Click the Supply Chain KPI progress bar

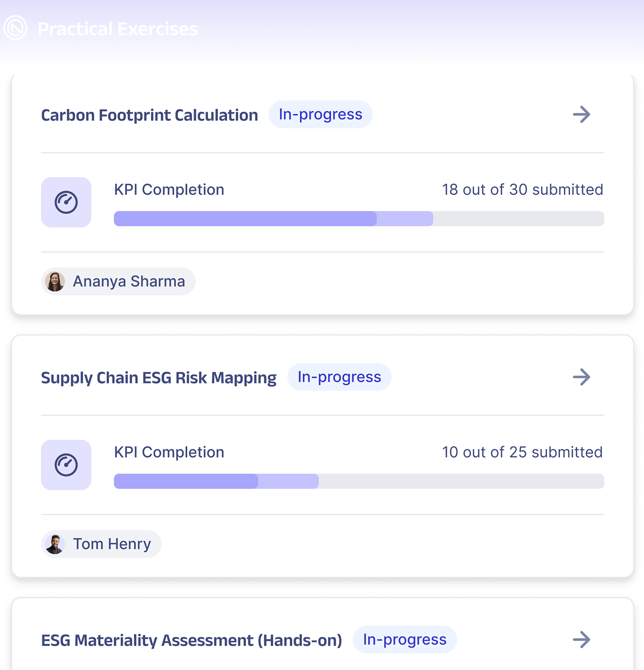pyautogui.click(x=359, y=482)
